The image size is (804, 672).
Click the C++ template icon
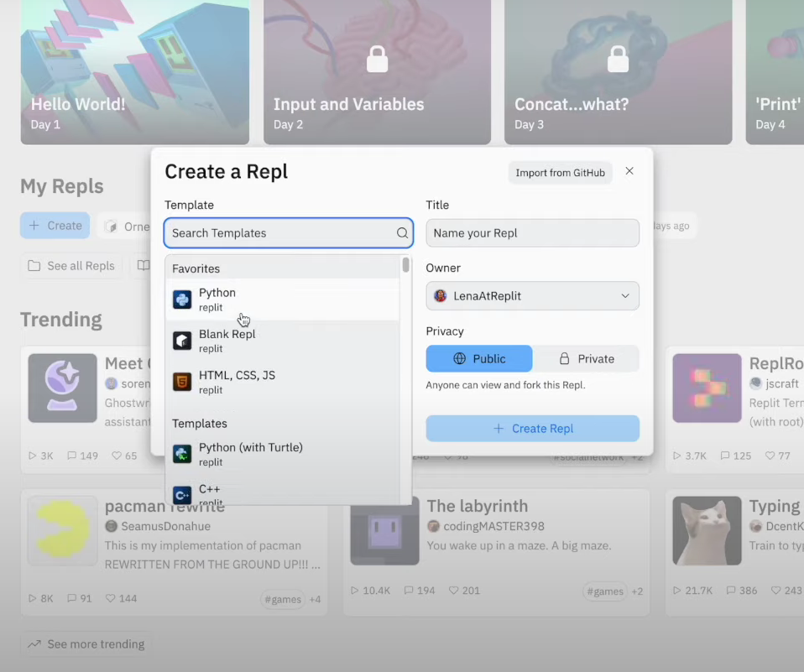click(x=182, y=495)
